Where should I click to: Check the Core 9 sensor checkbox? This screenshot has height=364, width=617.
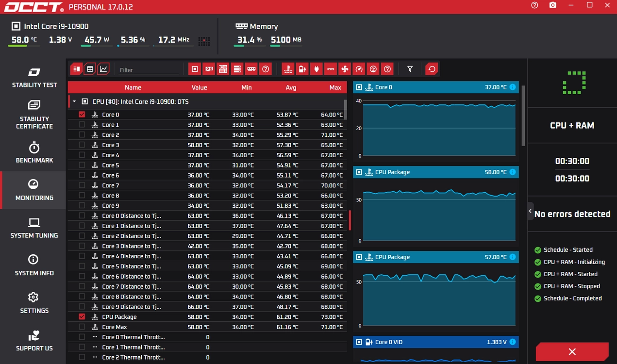click(82, 206)
